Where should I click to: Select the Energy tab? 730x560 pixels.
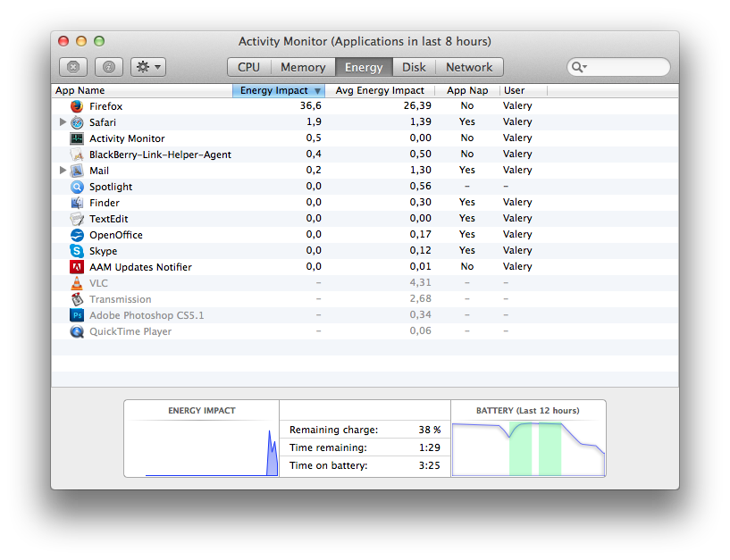pos(364,67)
